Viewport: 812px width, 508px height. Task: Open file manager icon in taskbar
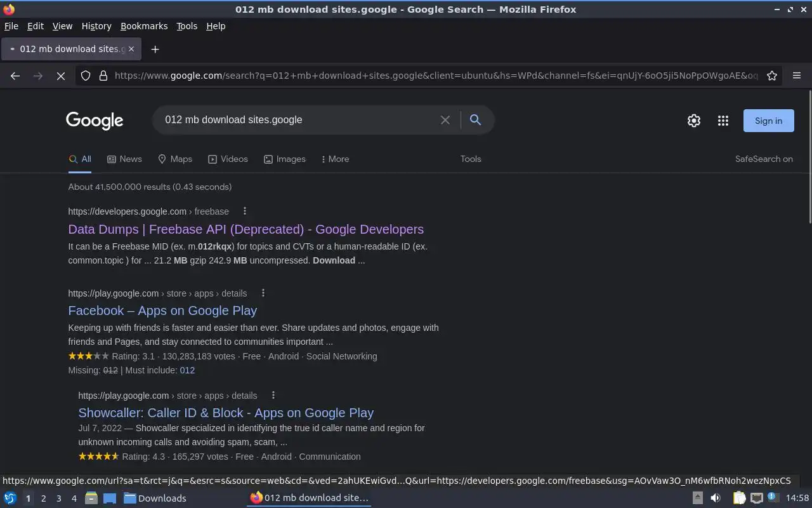tap(91, 498)
